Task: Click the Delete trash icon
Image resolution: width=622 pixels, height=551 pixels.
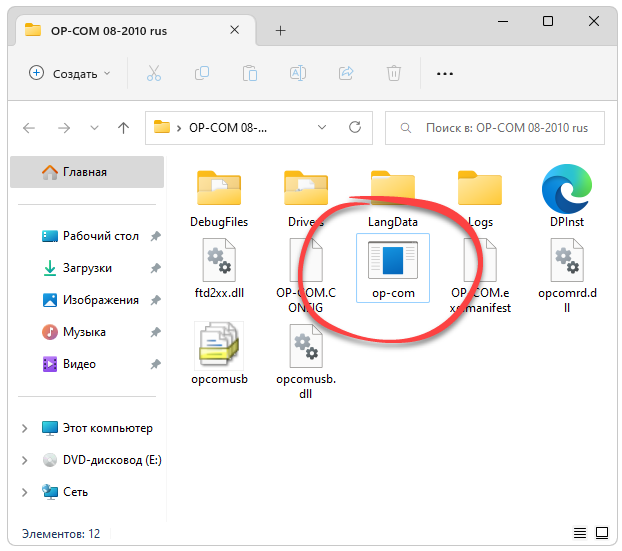Action: tap(394, 73)
